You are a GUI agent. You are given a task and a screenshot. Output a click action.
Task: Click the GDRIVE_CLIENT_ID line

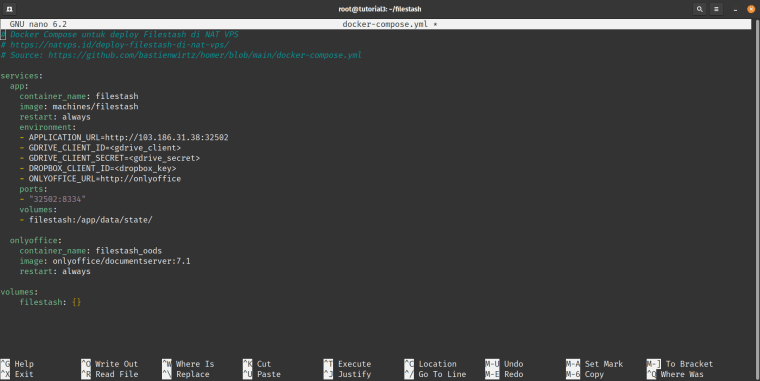coord(100,148)
